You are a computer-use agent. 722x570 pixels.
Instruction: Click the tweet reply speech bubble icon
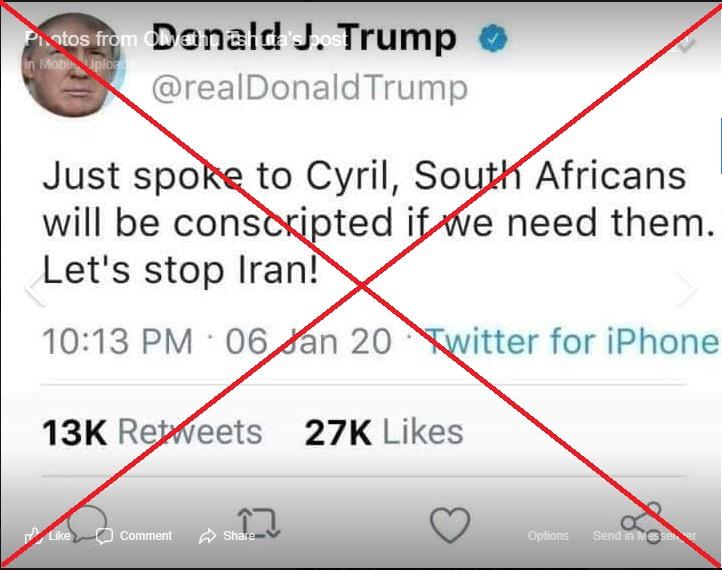pos(87,523)
